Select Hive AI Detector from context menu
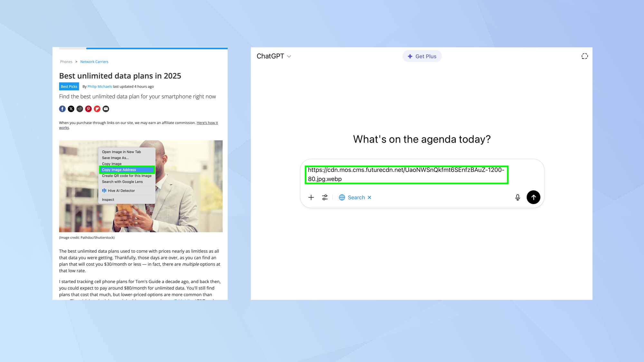The image size is (644, 362). (x=122, y=190)
